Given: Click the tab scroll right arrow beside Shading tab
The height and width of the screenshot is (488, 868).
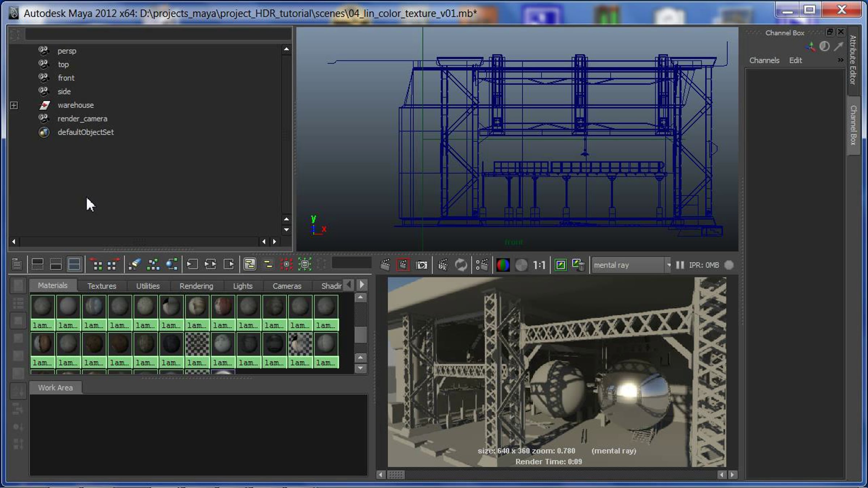Looking at the screenshot, I should pyautogui.click(x=362, y=285).
